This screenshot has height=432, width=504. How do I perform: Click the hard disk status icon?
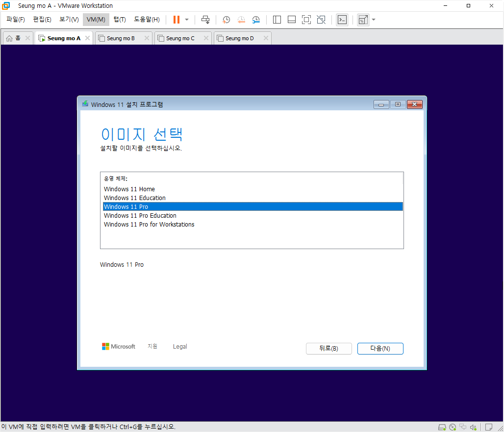[442, 427]
